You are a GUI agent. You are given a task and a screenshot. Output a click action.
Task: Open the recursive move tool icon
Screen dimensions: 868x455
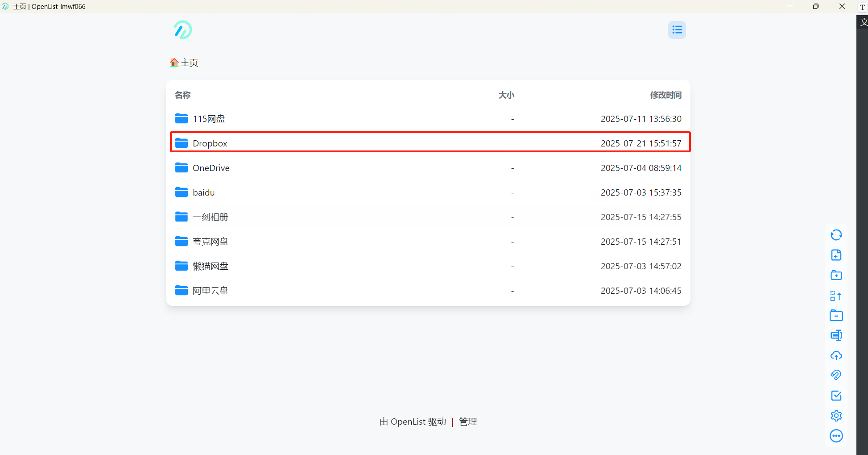[836, 296]
